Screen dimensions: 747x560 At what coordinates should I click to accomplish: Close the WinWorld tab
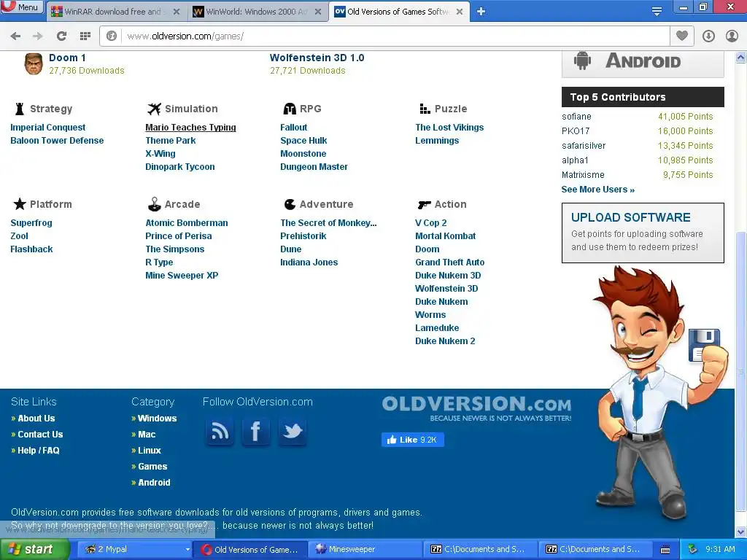point(318,12)
